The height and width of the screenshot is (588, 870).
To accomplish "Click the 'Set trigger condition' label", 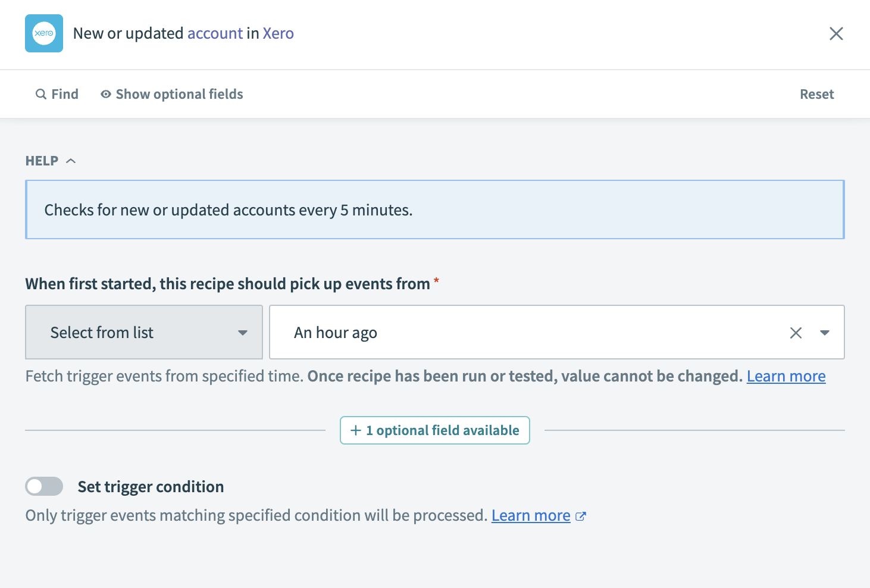I will 151,487.
